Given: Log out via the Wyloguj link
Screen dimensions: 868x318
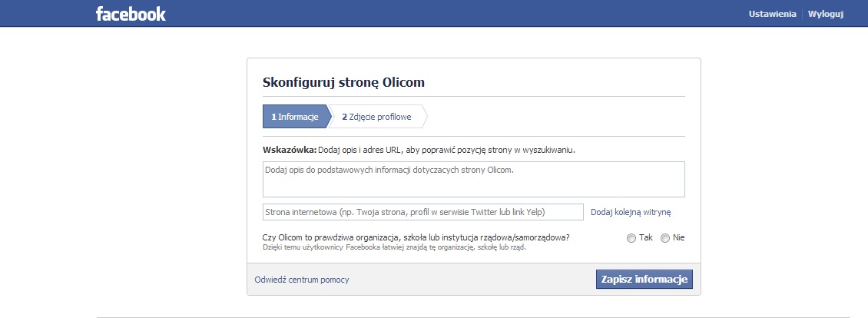Looking at the screenshot, I should (x=826, y=15).
